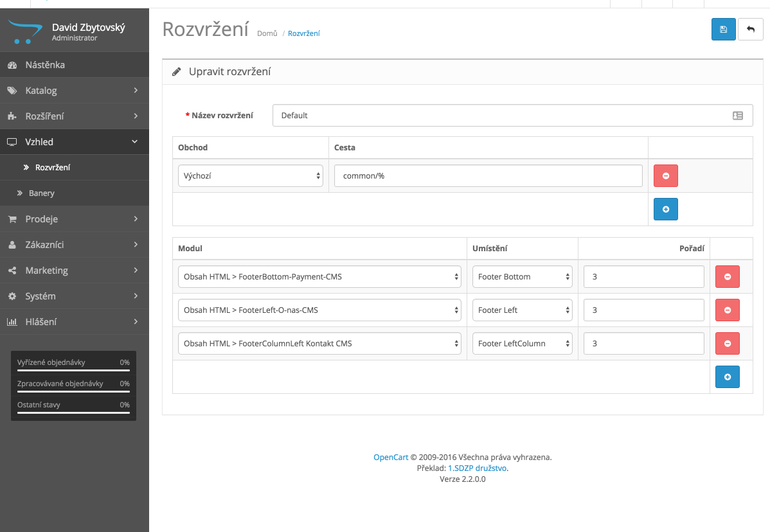The height and width of the screenshot is (532, 770).
Task: Click the Cesta input containing common/%
Action: [488, 175]
